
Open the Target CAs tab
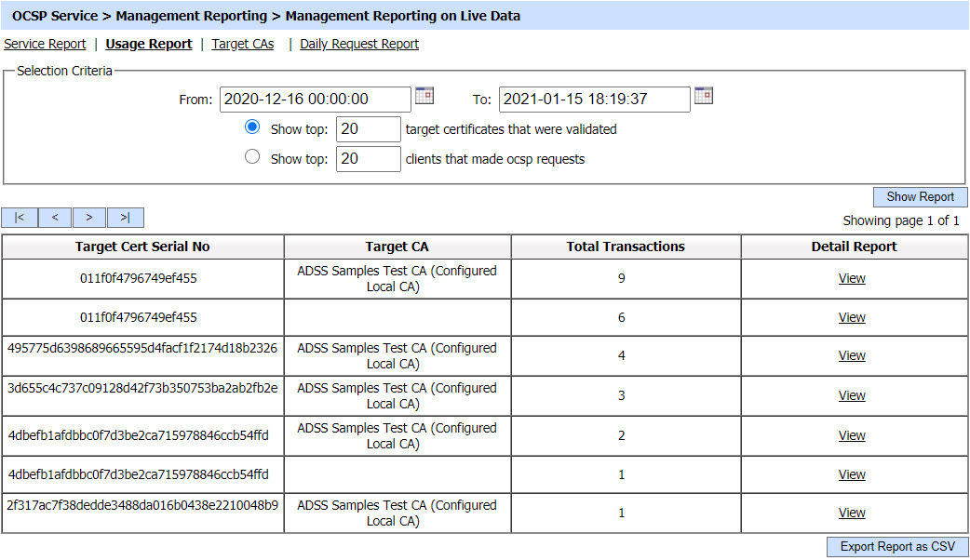242,44
